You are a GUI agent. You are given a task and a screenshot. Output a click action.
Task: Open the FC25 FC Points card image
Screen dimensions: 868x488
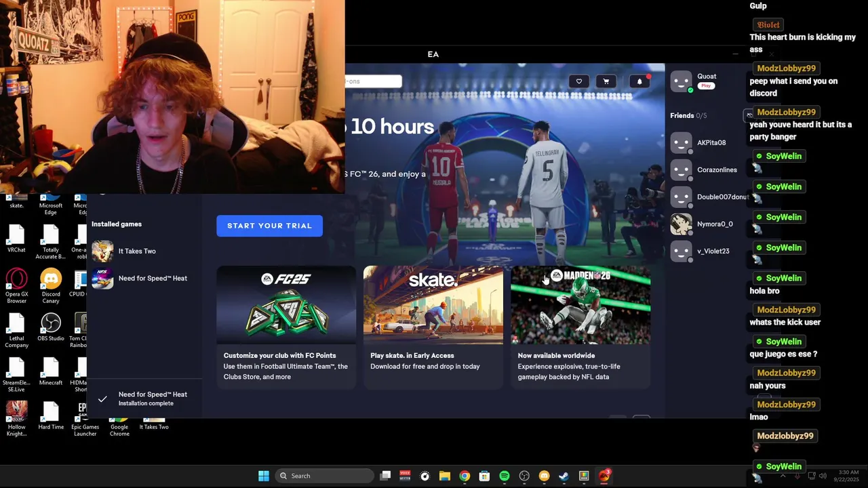(286, 305)
